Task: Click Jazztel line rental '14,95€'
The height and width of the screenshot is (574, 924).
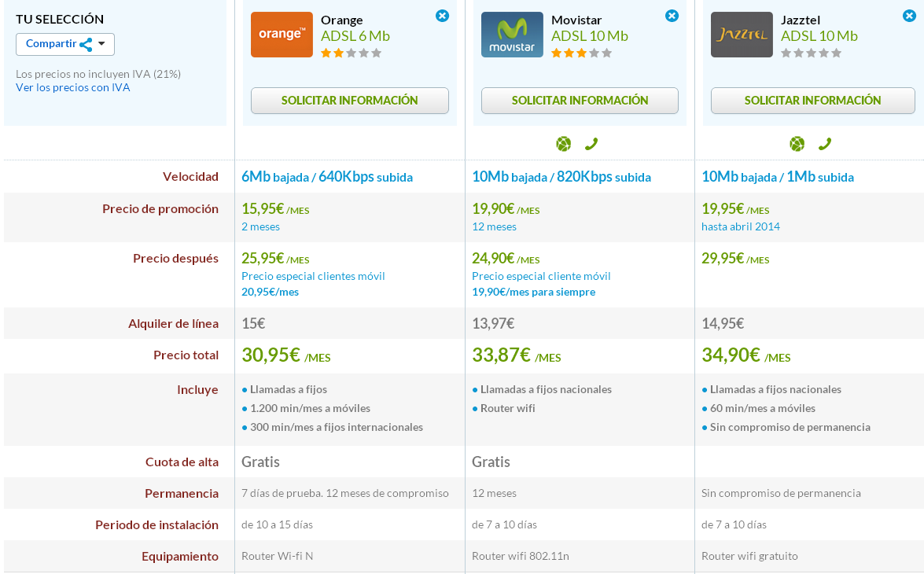Action: (x=723, y=323)
